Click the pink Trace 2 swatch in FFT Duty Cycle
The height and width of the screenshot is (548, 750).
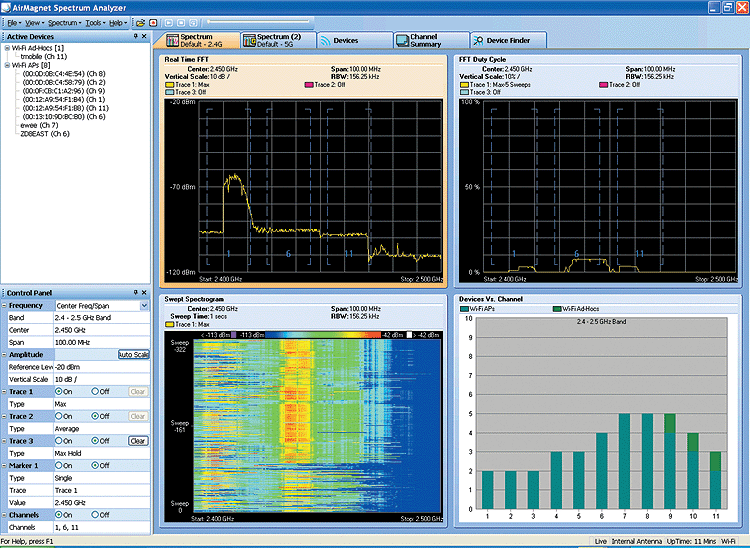click(604, 85)
